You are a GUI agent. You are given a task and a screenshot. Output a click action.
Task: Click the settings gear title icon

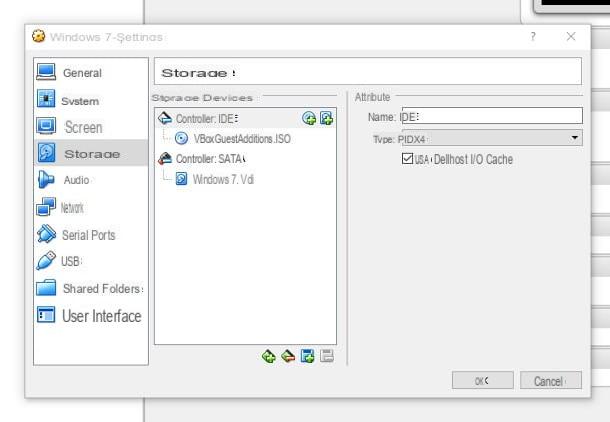39,36
